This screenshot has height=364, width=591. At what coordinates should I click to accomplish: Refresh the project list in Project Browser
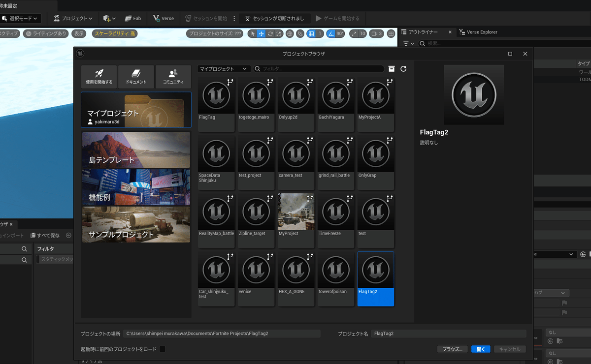coord(403,69)
